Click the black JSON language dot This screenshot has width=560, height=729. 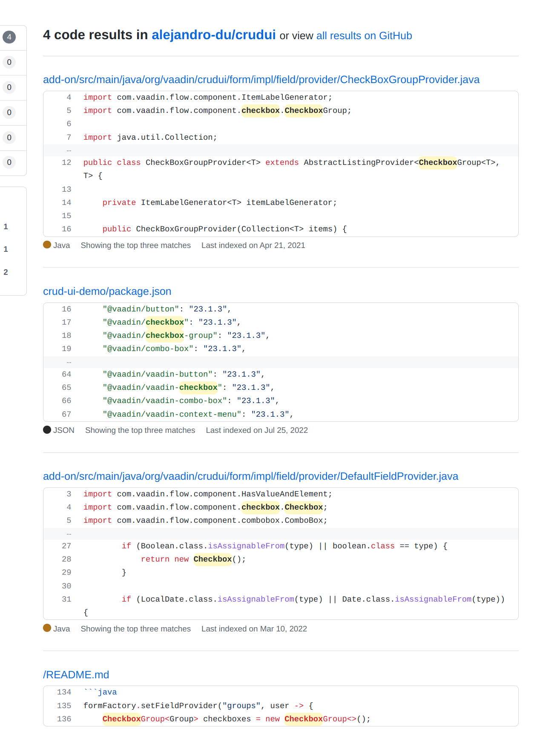[47, 430]
